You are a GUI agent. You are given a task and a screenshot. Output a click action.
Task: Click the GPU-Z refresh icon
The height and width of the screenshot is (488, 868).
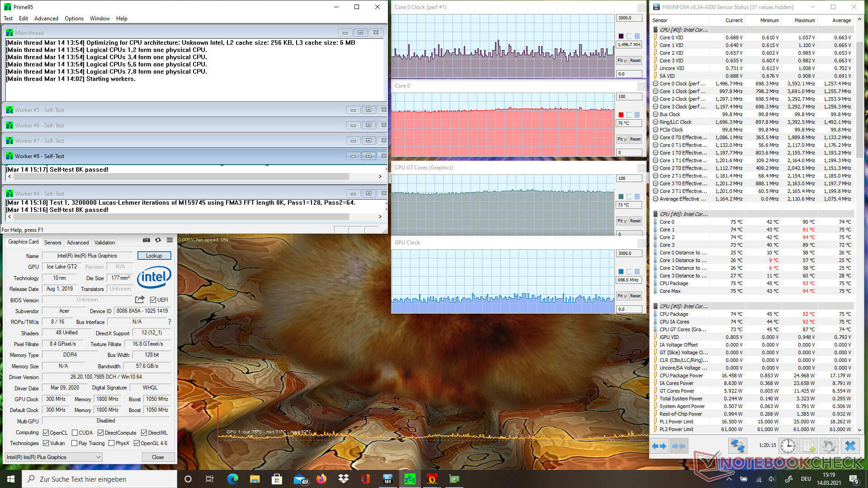pos(158,240)
